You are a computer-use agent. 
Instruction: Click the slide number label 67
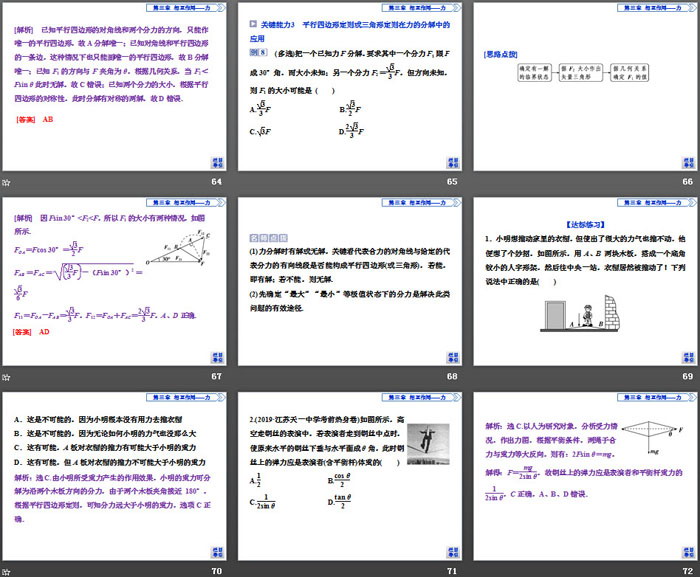coord(217,376)
